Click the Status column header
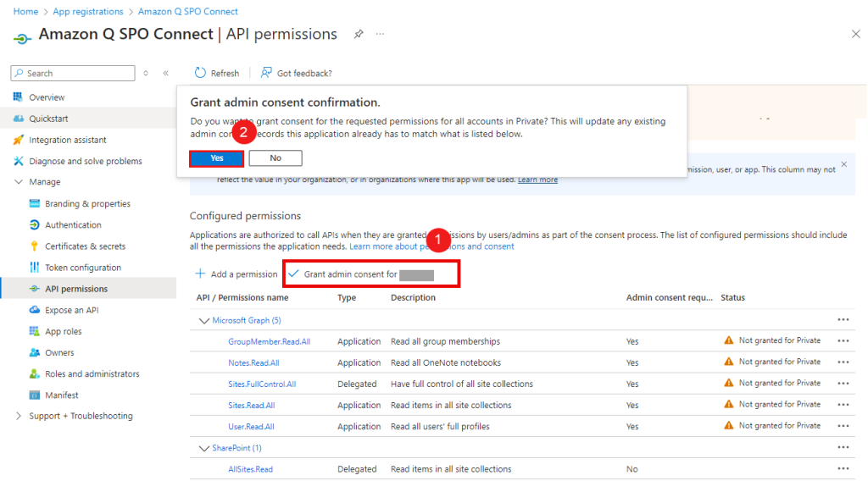 732,297
